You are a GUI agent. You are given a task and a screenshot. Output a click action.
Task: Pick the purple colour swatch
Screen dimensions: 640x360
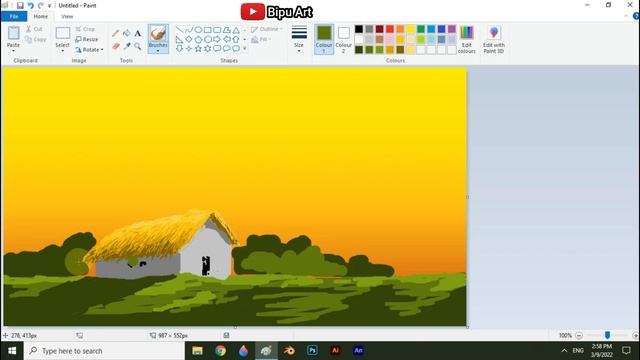452,29
